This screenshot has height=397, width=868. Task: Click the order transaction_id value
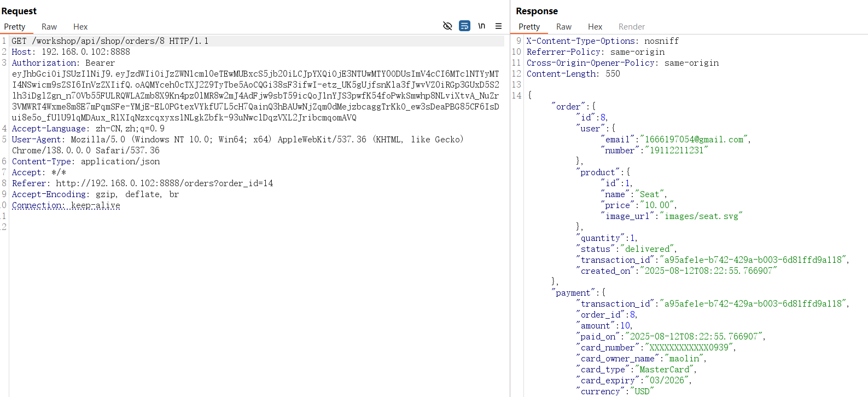753,260
